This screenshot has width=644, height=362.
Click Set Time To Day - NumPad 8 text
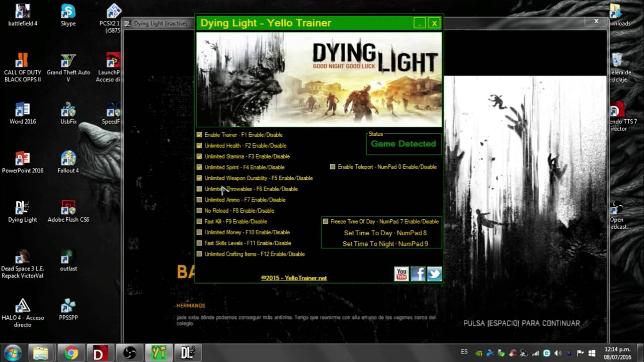coord(385,233)
